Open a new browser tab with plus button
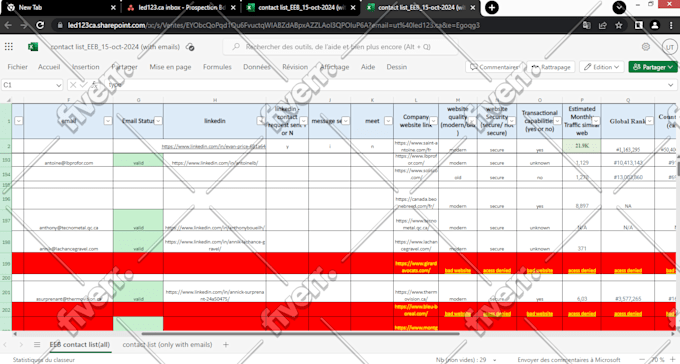The image size is (680, 364). 491,7
